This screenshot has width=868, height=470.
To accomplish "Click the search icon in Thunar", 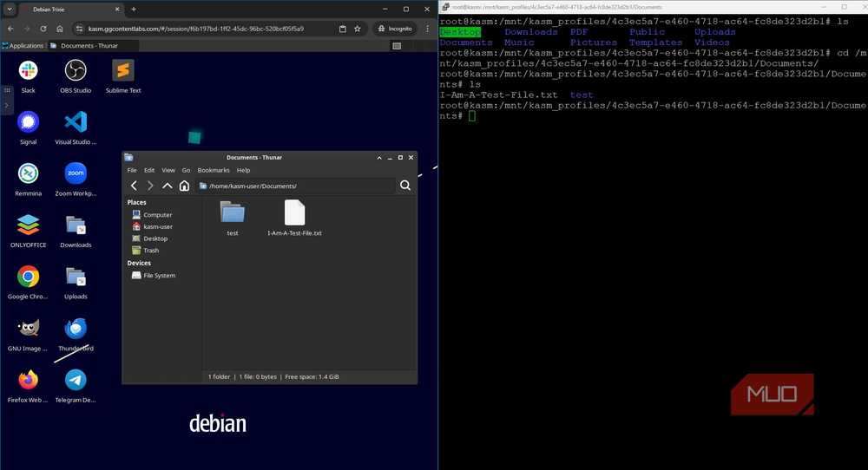I will click(x=405, y=186).
